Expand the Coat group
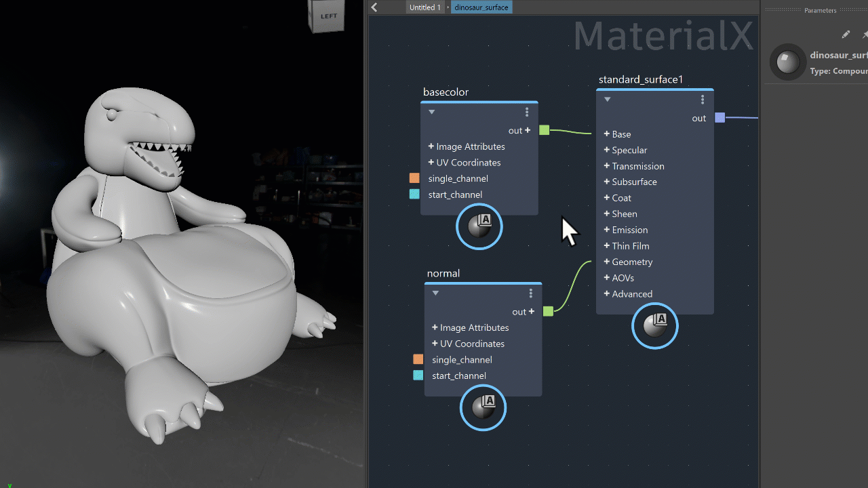 [607, 198]
